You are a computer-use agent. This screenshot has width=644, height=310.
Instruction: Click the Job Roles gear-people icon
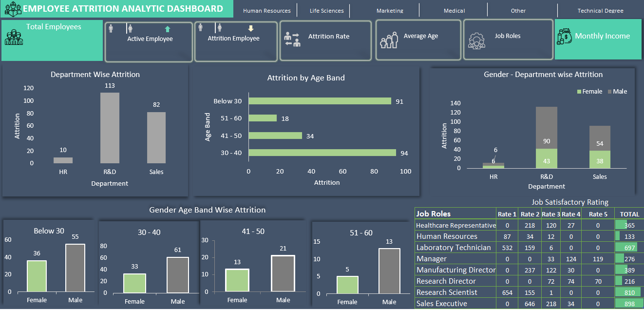476,40
